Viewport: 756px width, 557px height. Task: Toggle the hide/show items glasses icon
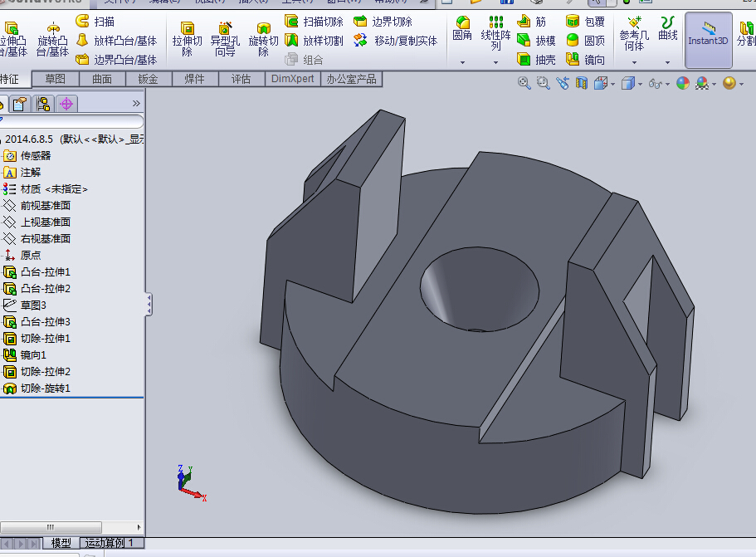(656, 83)
